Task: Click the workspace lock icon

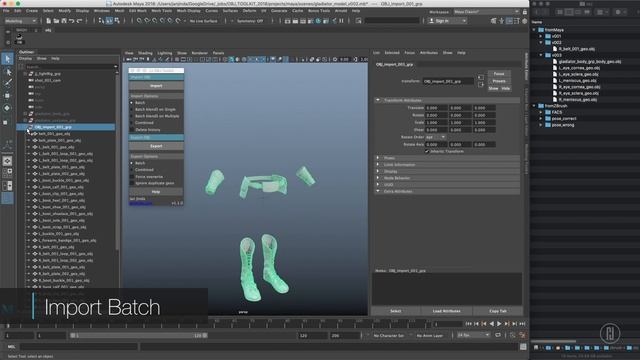Action: click(x=525, y=12)
